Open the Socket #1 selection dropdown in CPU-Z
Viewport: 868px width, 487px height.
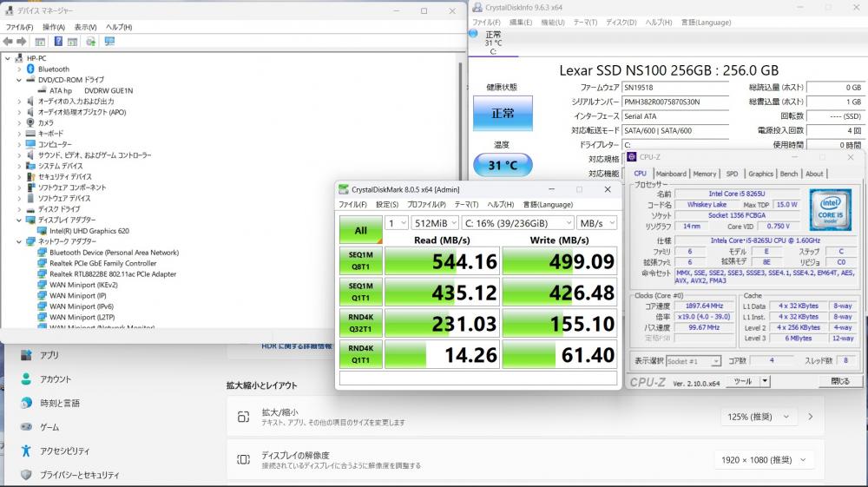pyautogui.click(x=693, y=361)
